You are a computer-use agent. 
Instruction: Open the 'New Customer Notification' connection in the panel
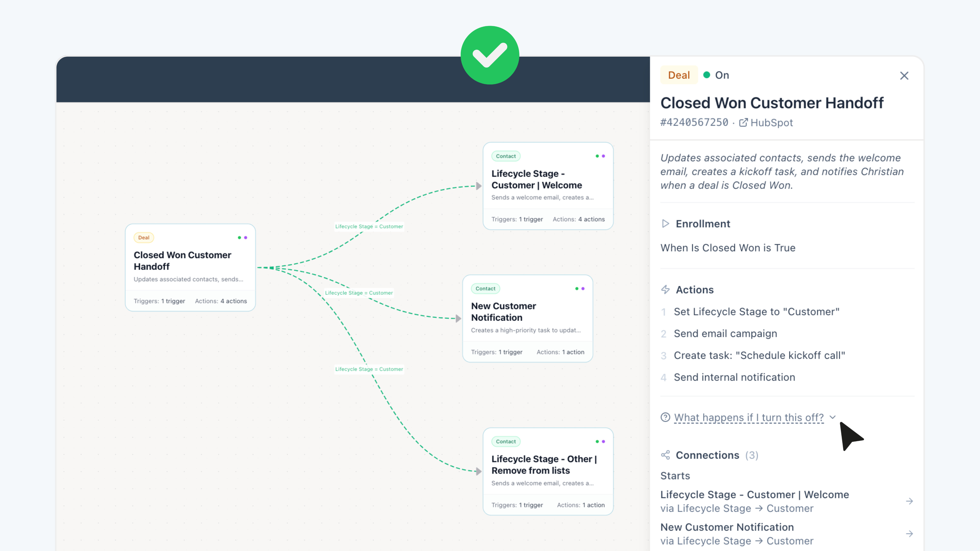pyautogui.click(x=787, y=534)
